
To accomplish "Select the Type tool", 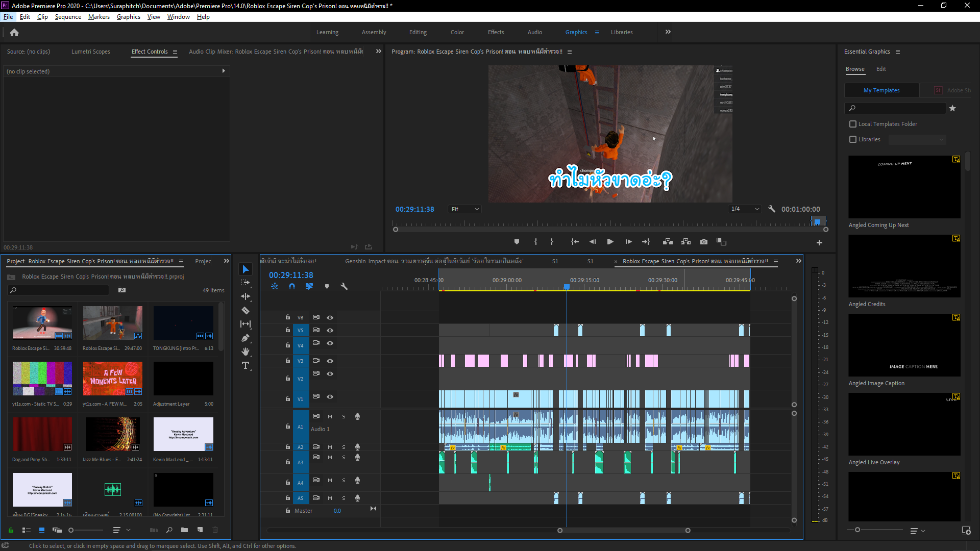I will [246, 365].
